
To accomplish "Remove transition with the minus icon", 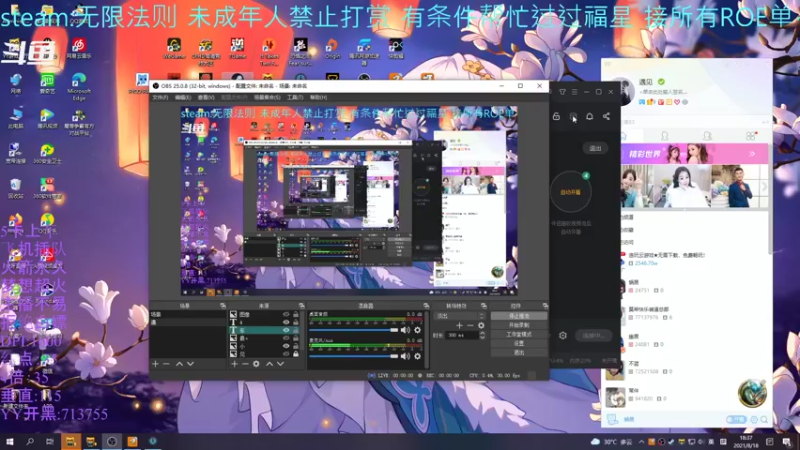I will tap(470, 326).
